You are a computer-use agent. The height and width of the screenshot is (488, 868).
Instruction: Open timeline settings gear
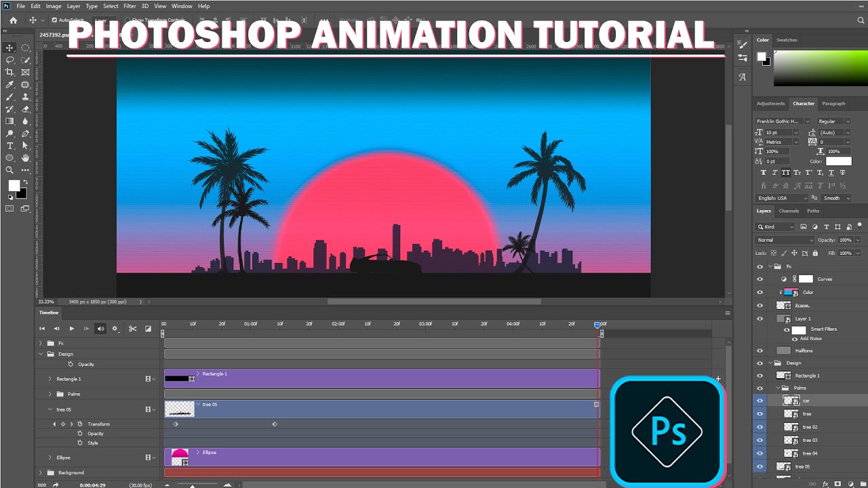[x=115, y=329]
